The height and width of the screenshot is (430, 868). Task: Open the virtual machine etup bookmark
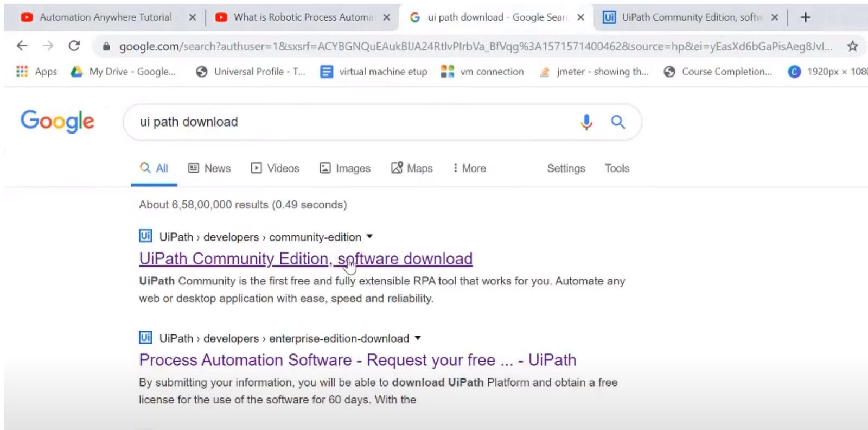[374, 72]
